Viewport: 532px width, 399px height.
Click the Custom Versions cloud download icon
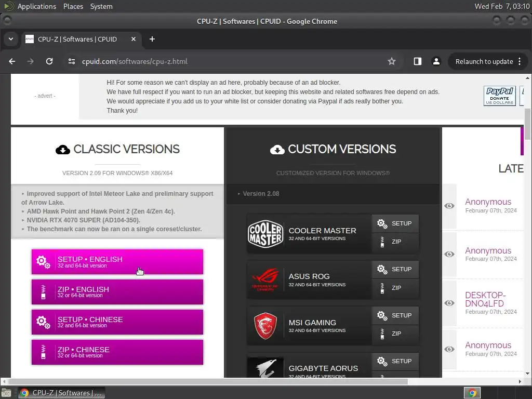277,149
